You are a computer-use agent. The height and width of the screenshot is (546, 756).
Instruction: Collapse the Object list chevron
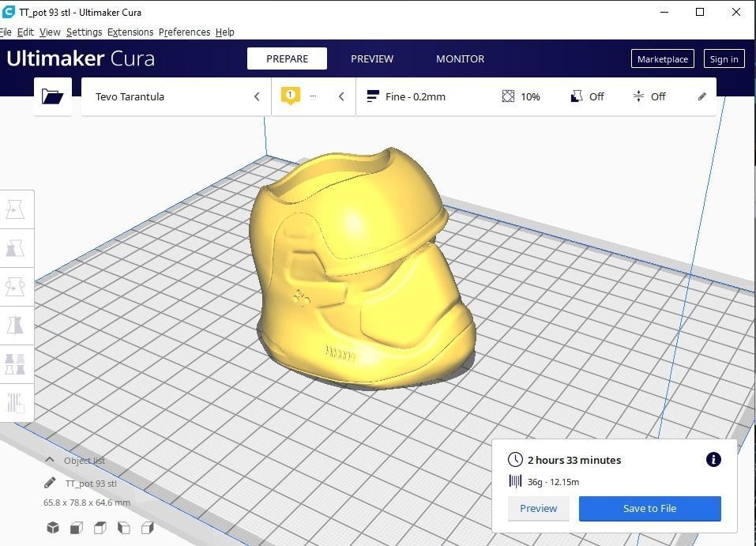(x=49, y=460)
